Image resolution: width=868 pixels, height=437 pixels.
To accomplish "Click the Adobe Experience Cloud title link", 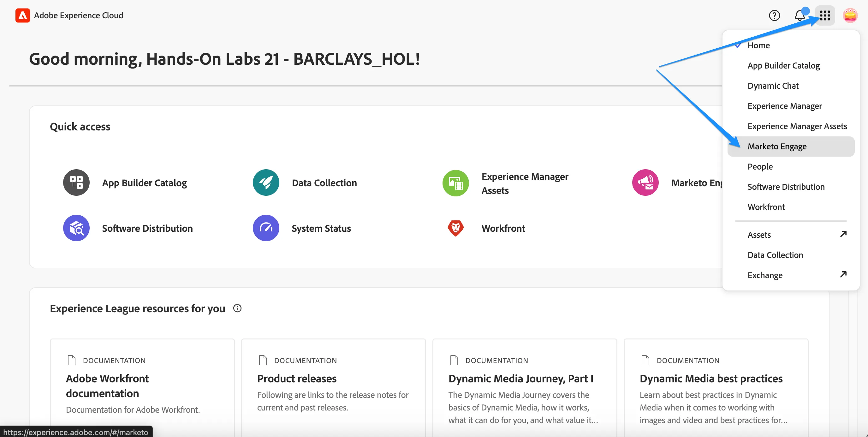I will 79,15.
